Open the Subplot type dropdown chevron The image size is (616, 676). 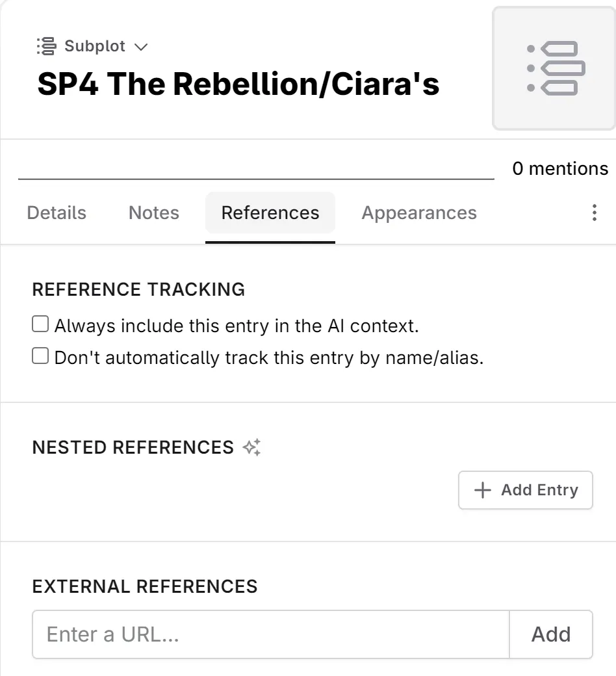[x=140, y=47]
